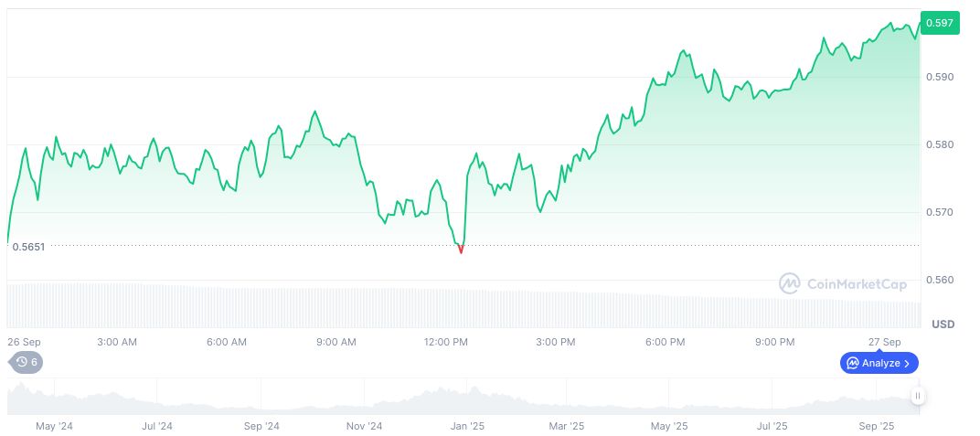
Task: Click the USD currency label
Action: click(x=943, y=324)
